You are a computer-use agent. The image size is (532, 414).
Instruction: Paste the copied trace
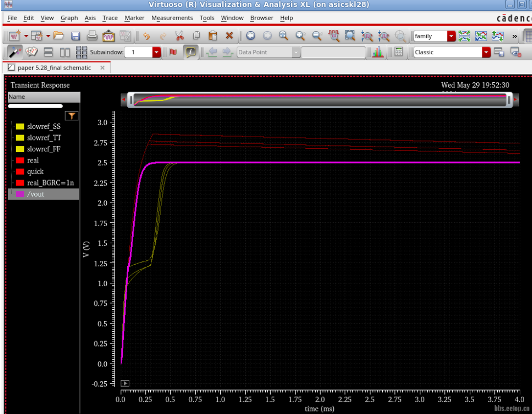coord(213,36)
